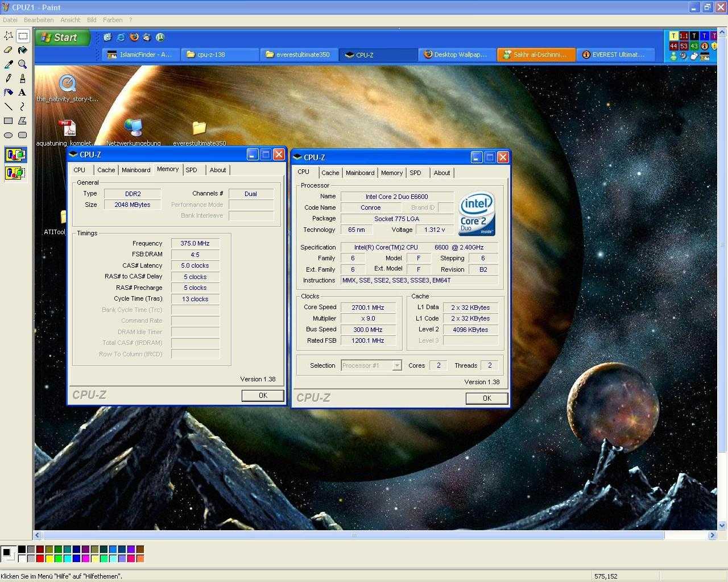728x582 pixels.
Task: Click the Start button in the picture
Action: (63, 38)
